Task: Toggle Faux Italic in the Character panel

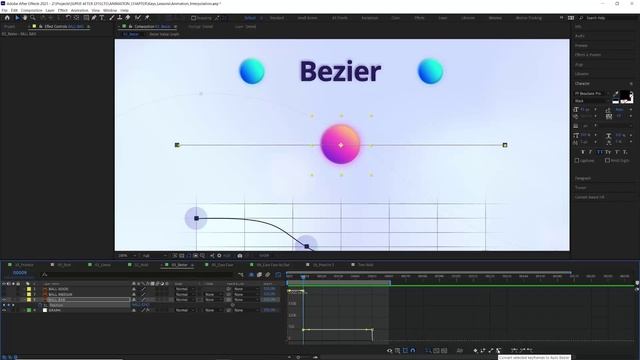Action: click(591, 152)
